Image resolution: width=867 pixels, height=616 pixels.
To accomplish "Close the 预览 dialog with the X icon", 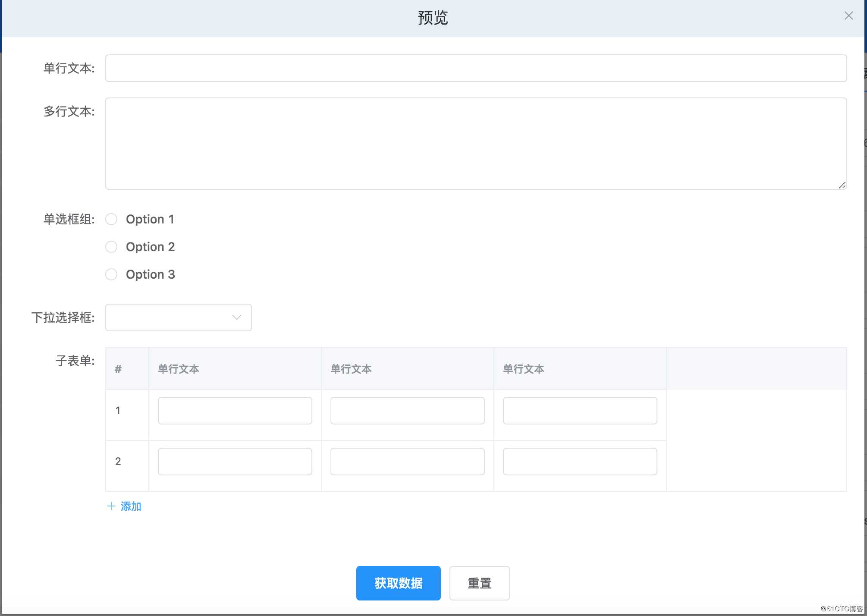I will coord(848,16).
